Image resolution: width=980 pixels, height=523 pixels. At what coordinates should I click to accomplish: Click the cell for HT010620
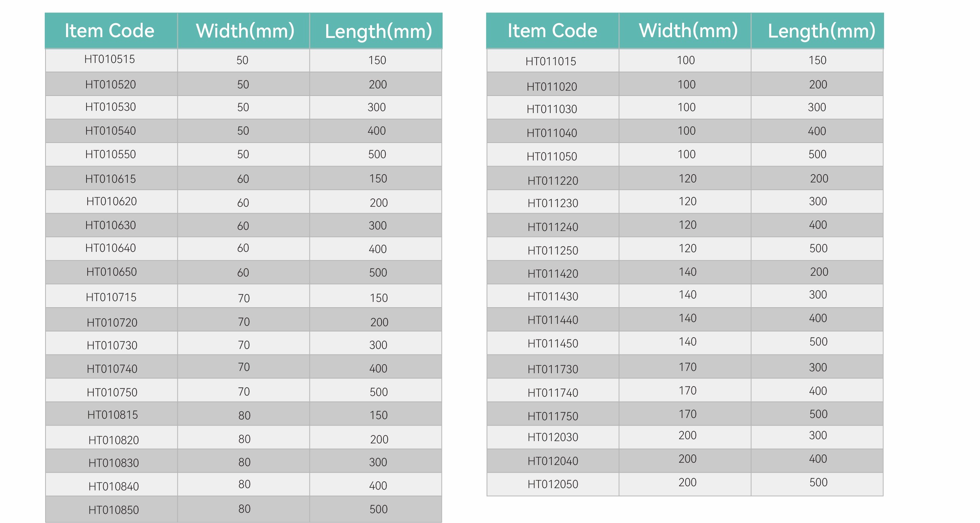[x=112, y=201]
